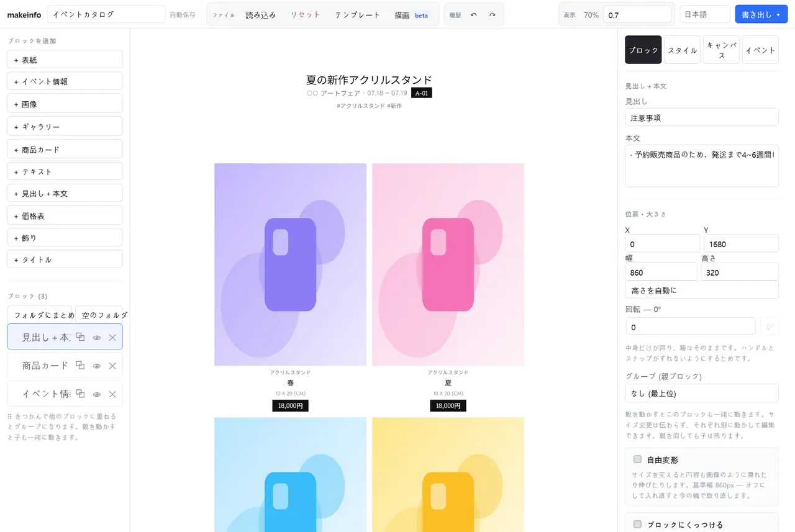
Task: Switch to the スタイル tab
Action: click(682, 50)
